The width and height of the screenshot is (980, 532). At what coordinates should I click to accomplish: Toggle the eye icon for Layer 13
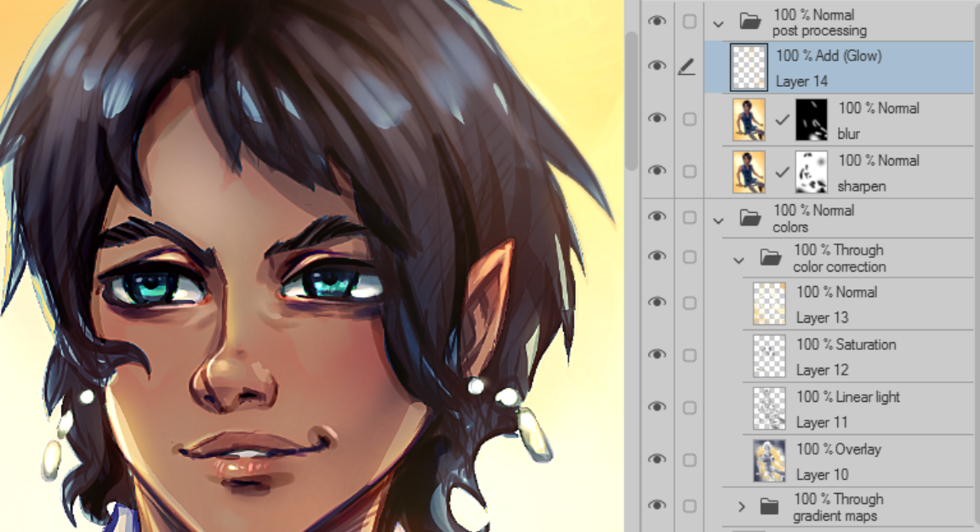pyautogui.click(x=656, y=302)
